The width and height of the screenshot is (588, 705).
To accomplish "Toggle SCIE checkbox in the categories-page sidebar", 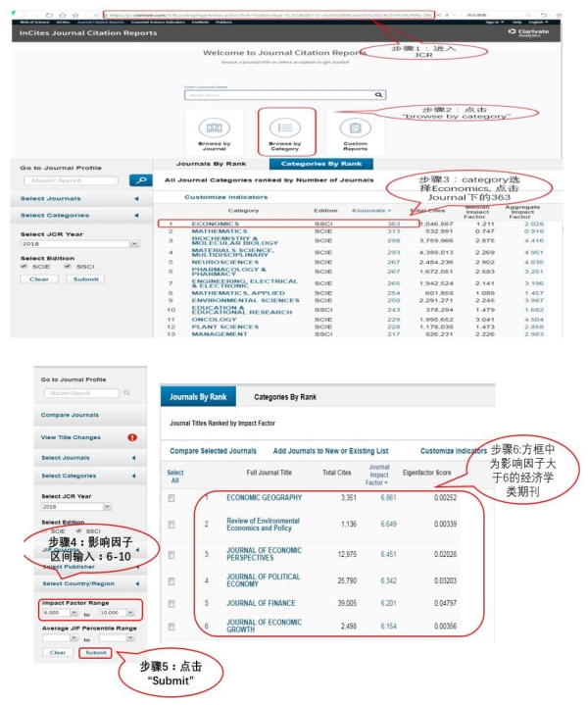I will tap(24, 267).
